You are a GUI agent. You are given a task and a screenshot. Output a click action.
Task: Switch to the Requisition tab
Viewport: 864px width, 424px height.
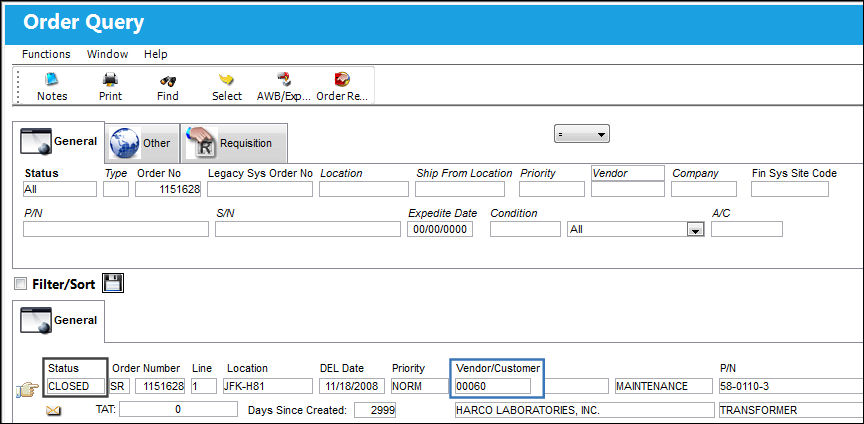click(x=234, y=143)
